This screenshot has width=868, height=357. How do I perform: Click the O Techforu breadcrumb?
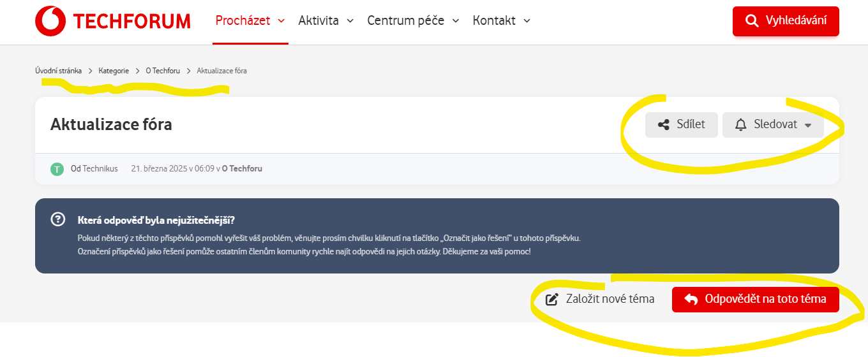point(163,71)
